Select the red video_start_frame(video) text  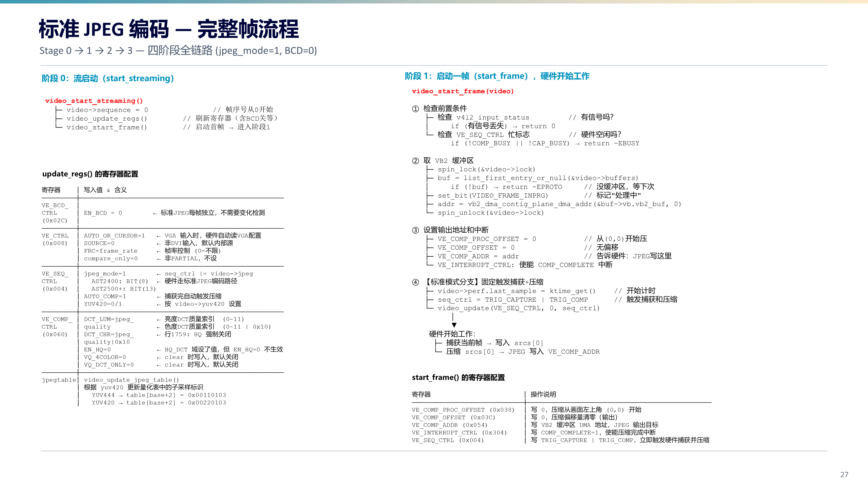(x=463, y=91)
